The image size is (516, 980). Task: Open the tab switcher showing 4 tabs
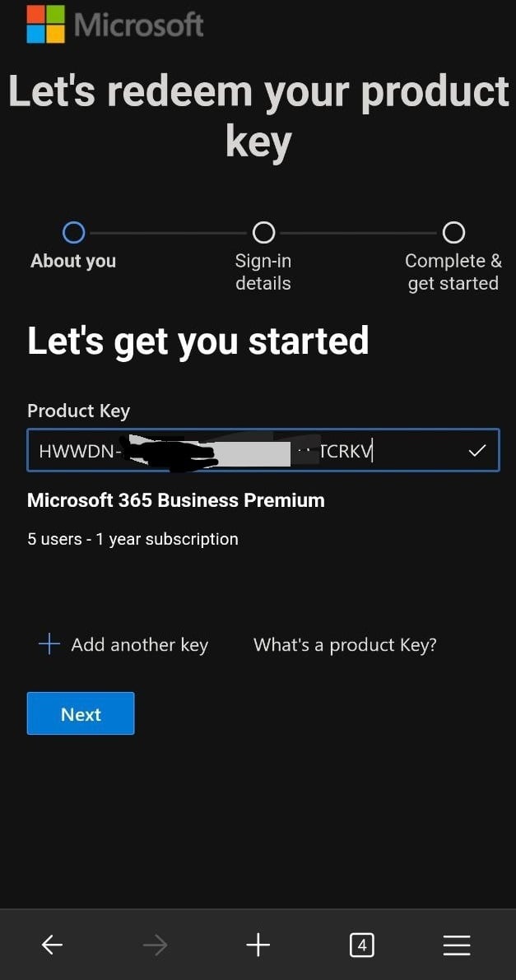point(361,945)
